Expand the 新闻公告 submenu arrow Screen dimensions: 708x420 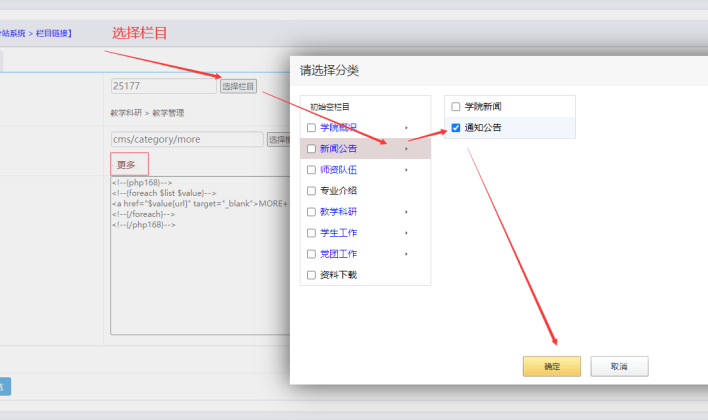406,149
